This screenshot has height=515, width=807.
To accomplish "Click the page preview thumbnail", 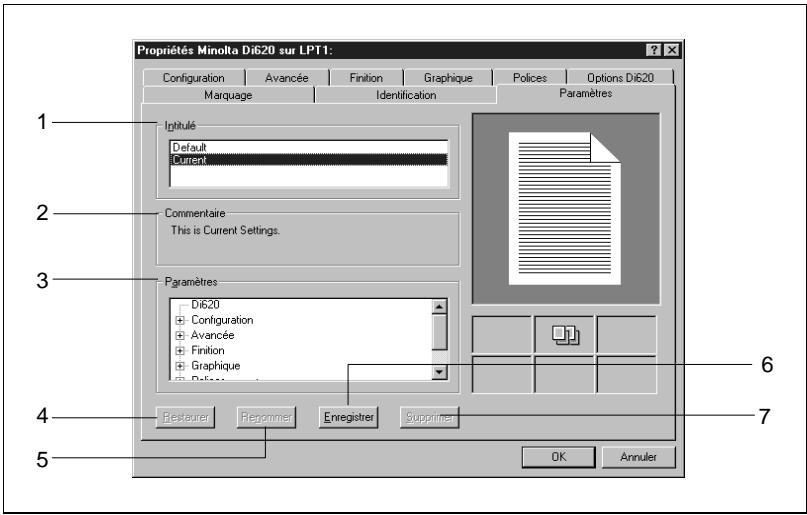I will 565,208.
